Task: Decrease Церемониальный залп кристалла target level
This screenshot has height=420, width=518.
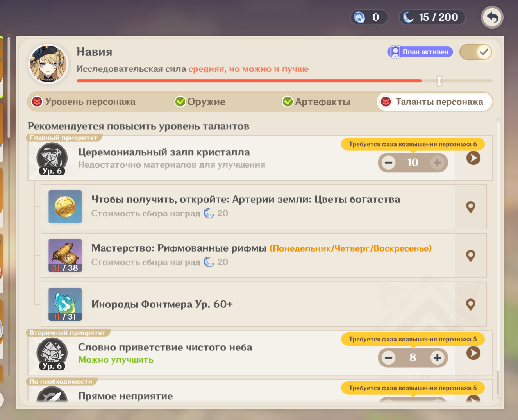Action: pos(388,163)
